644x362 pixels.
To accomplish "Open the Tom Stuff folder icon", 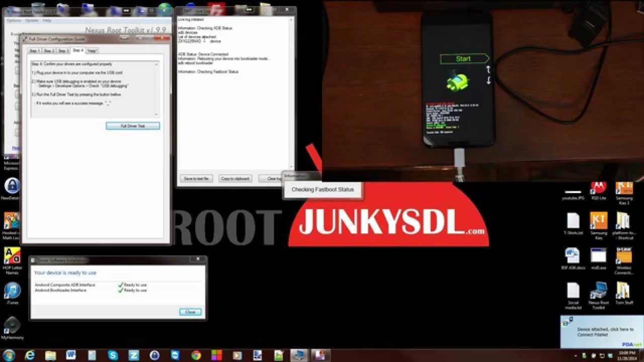I will point(624,294).
